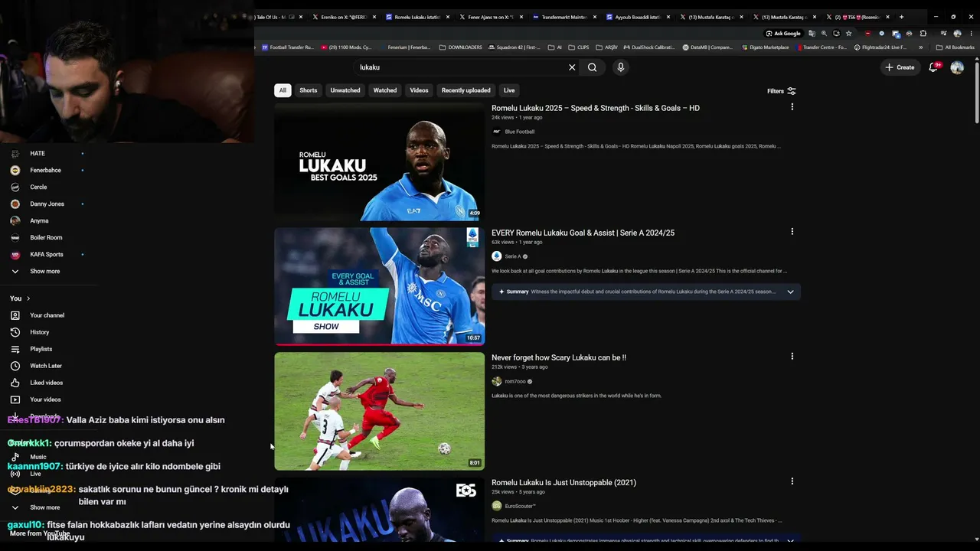
Task: Open EuroScouter channel name link
Action: click(x=520, y=506)
